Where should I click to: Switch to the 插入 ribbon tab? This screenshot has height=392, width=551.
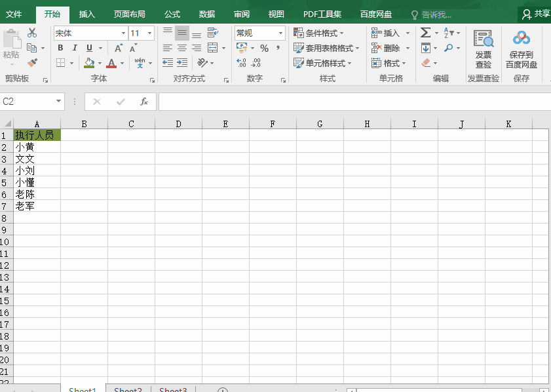(86, 14)
